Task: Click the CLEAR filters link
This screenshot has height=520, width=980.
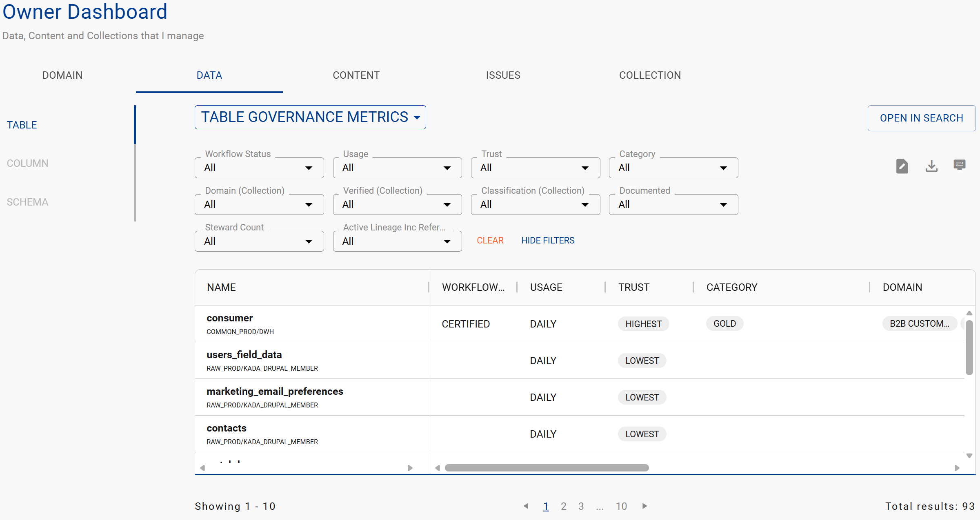Action: (x=490, y=241)
